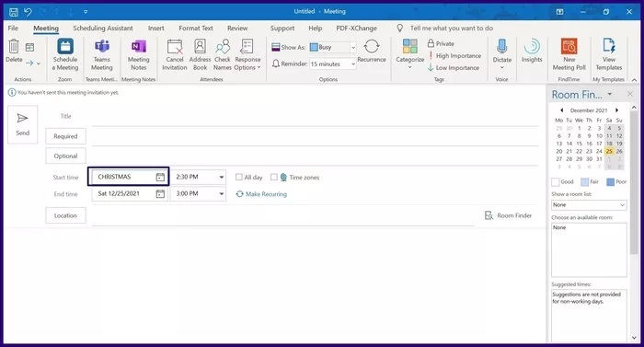This screenshot has width=644, height=347.
Task: Click the calendar icon next to Delete
Action: click(x=29, y=47)
